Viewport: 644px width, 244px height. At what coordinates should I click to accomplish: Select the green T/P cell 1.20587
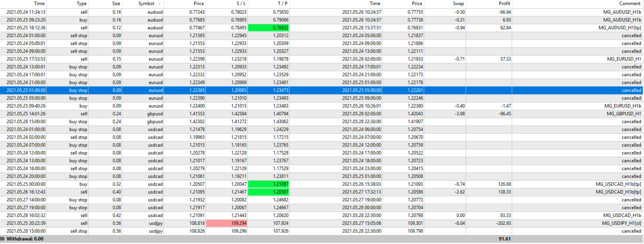pyautogui.click(x=269, y=192)
